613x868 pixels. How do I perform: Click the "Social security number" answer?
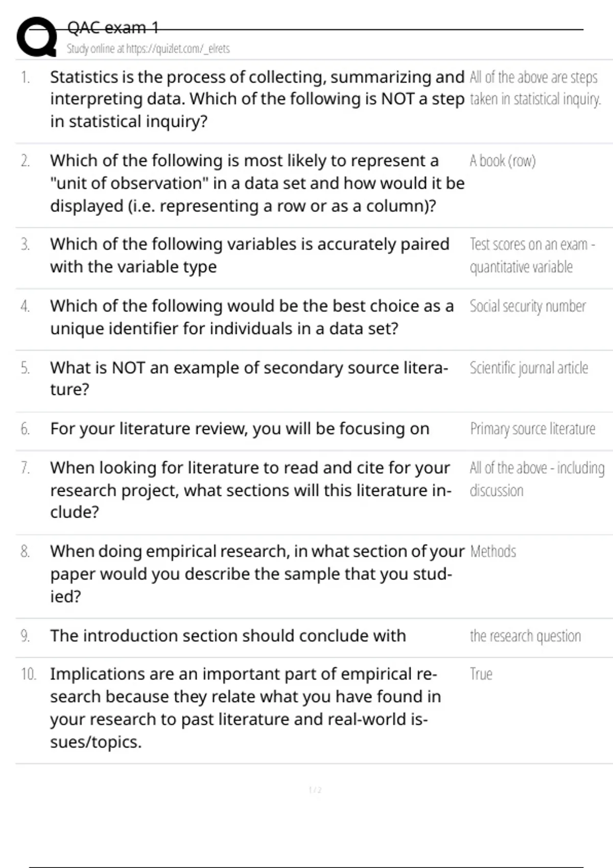tap(528, 306)
